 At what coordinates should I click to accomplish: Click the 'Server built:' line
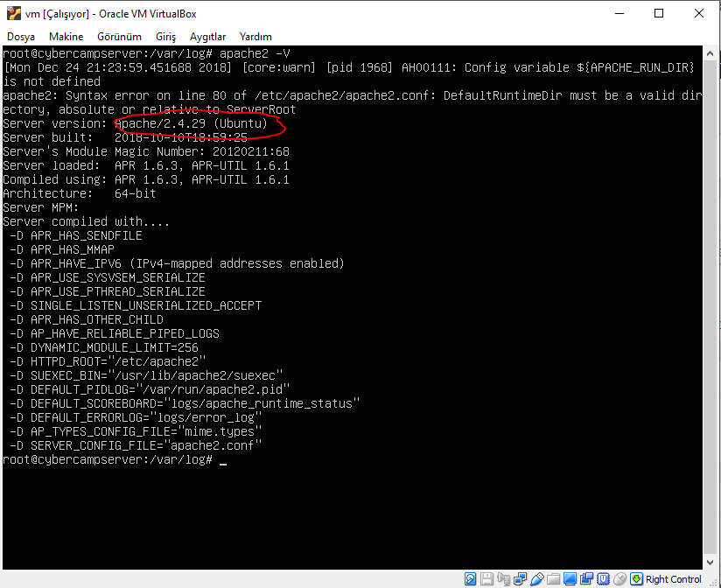tap(125, 137)
